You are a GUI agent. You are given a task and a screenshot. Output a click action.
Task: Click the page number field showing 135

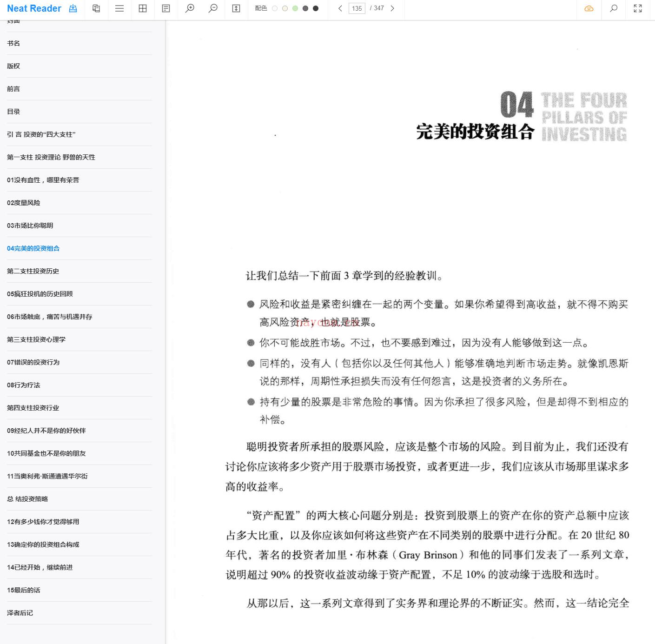tap(357, 8)
